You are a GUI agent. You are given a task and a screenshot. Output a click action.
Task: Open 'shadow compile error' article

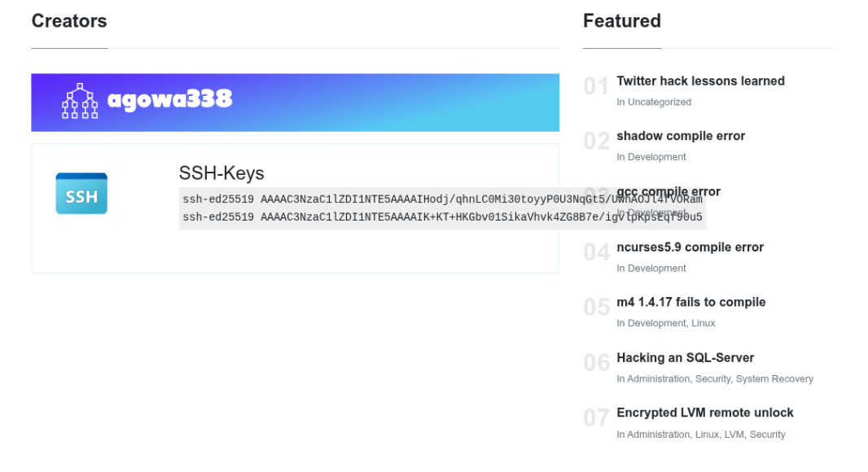[681, 136]
